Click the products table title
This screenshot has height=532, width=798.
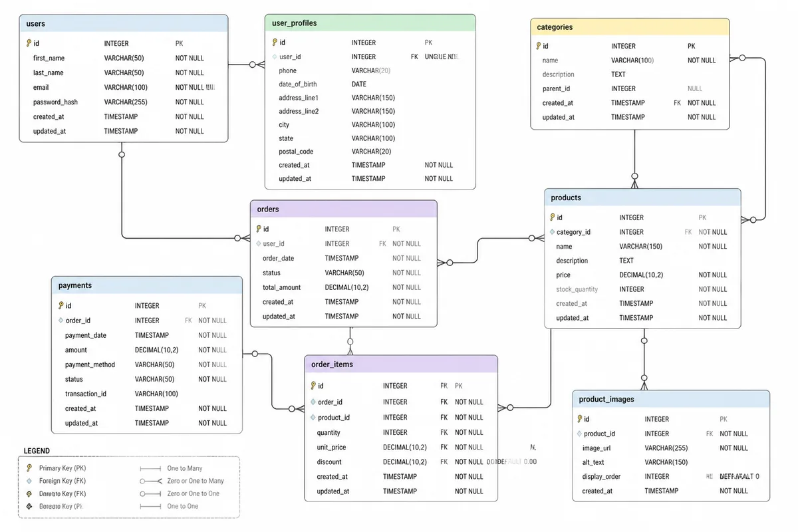coord(566,198)
